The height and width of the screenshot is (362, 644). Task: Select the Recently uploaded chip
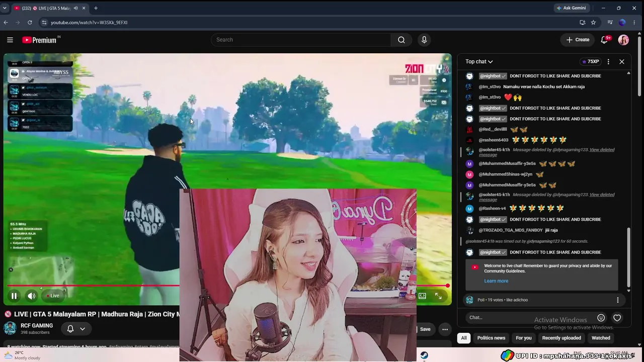[561, 338]
